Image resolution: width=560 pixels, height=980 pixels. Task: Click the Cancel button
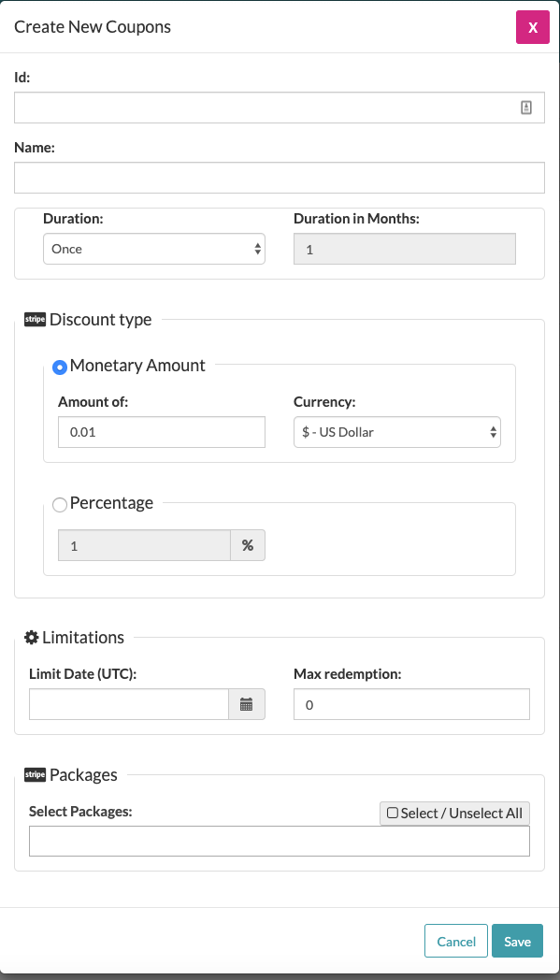click(x=456, y=941)
